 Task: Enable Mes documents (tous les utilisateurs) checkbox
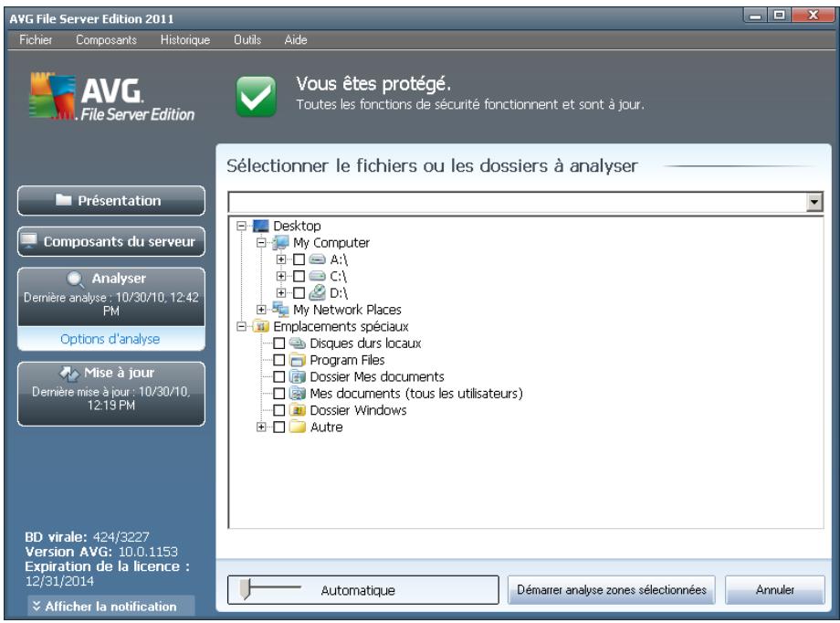tap(279, 393)
